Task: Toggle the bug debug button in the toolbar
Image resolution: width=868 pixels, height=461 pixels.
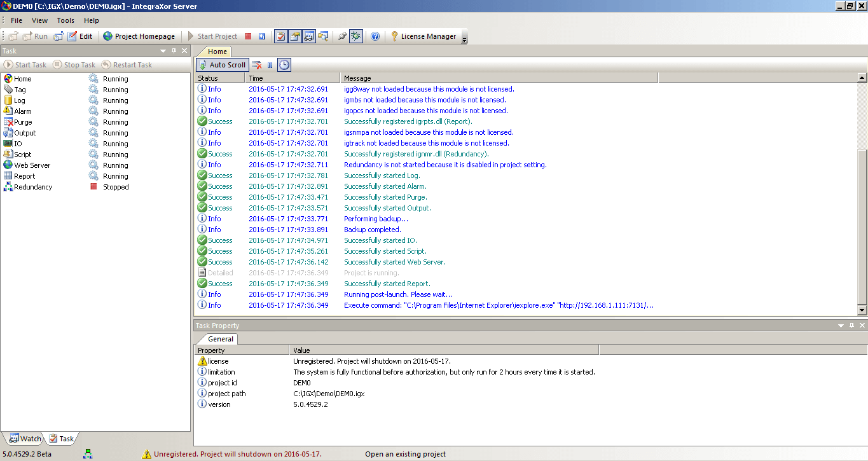Action: tap(356, 36)
